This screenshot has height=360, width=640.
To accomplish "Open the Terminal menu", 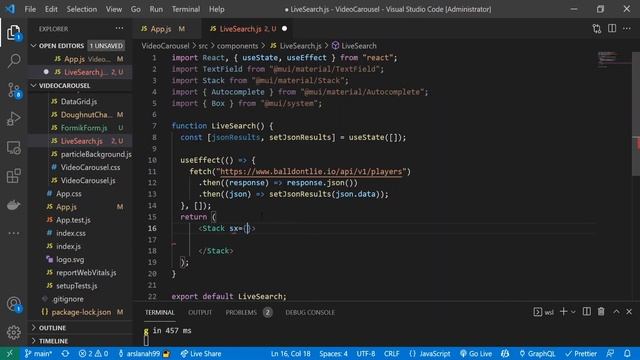I will (186, 9).
